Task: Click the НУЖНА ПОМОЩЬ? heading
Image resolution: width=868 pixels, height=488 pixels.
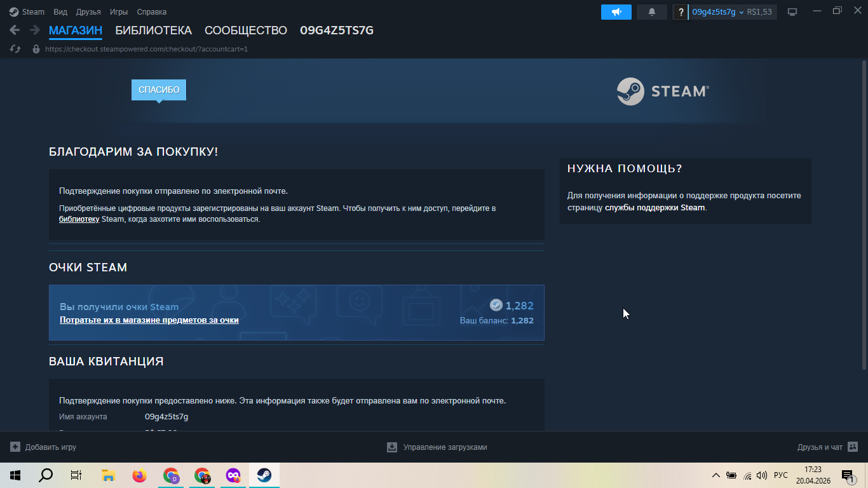Action: coord(625,168)
